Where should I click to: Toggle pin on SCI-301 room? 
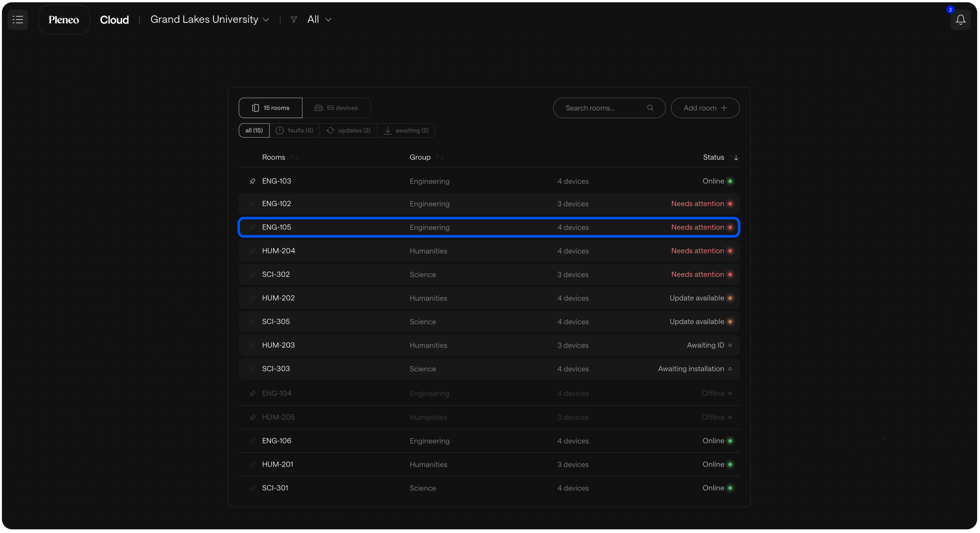(253, 488)
